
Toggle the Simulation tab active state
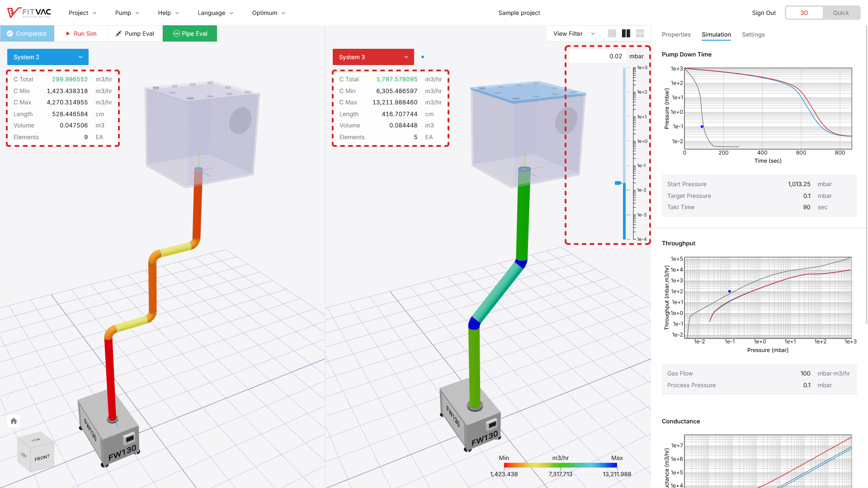pos(715,34)
